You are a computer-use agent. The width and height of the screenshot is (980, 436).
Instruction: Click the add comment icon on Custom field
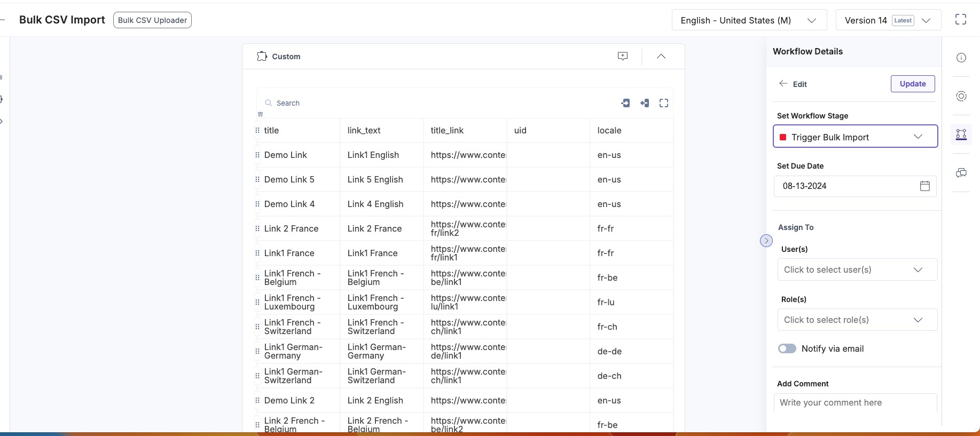pos(623,56)
